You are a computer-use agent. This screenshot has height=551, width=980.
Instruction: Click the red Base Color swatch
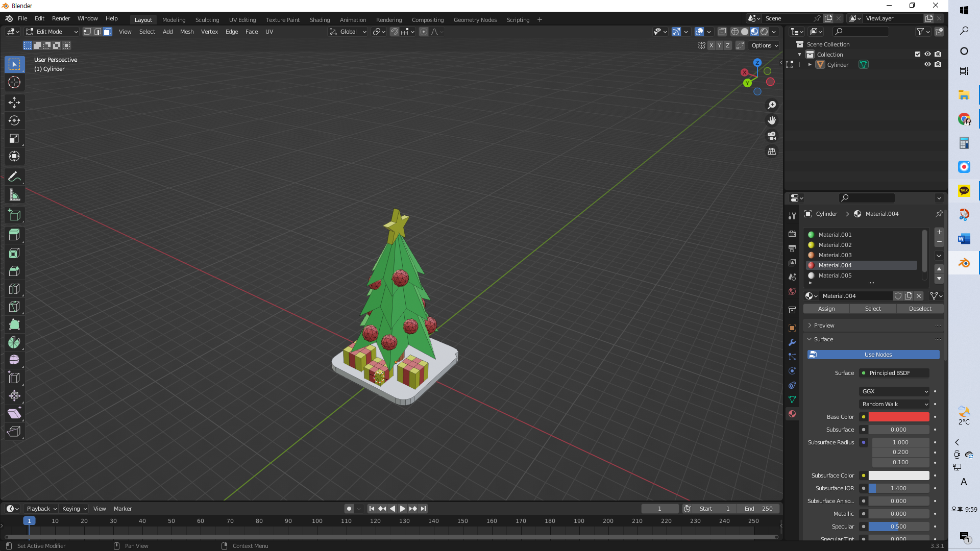click(x=899, y=417)
